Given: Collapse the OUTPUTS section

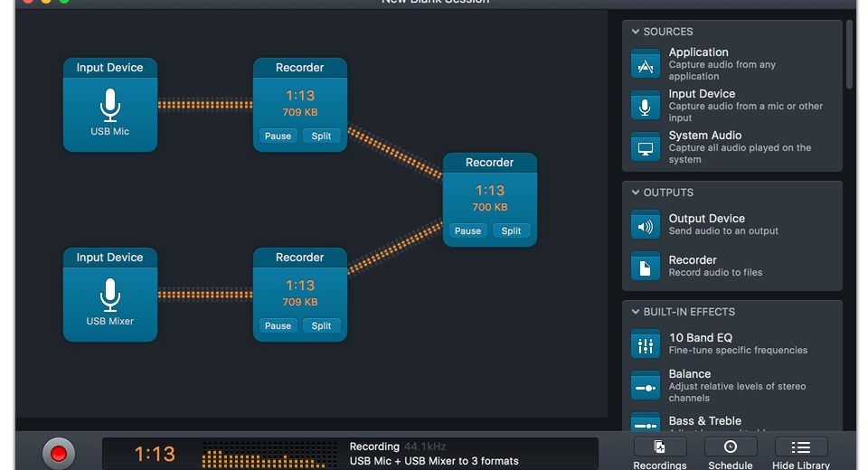Looking at the screenshot, I should (x=636, y=193).
